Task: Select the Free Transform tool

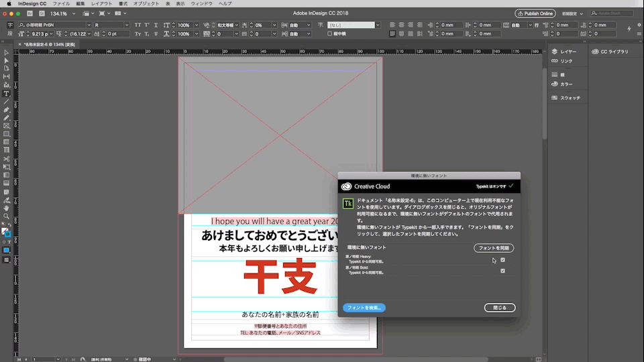Action: (x=6, y=167)
